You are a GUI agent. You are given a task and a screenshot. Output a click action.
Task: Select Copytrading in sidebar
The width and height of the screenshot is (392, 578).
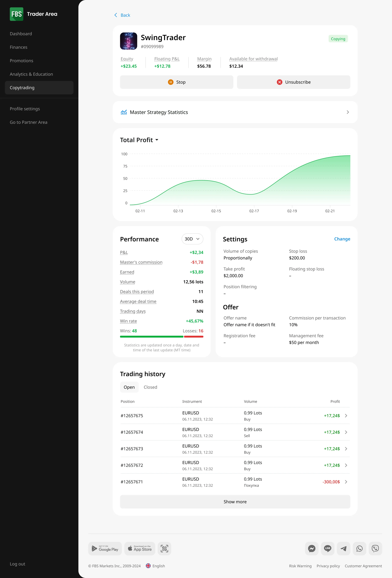click(39, 88)
